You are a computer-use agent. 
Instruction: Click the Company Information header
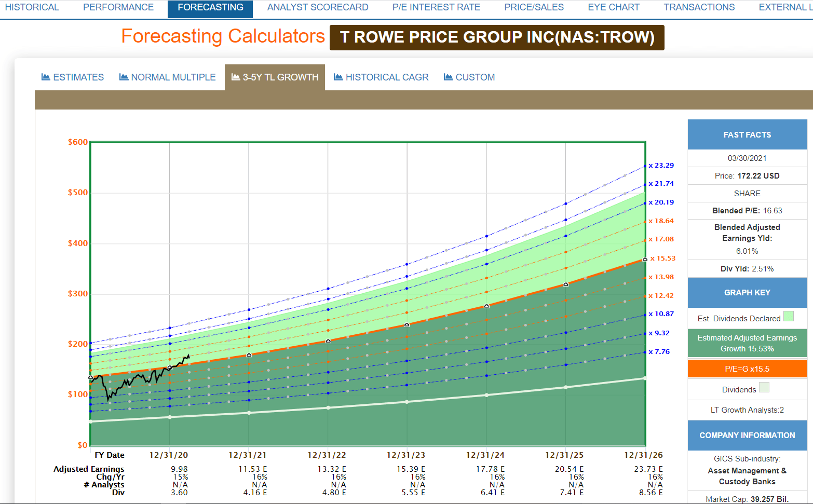pyautogui.click(x=747, y=435)
